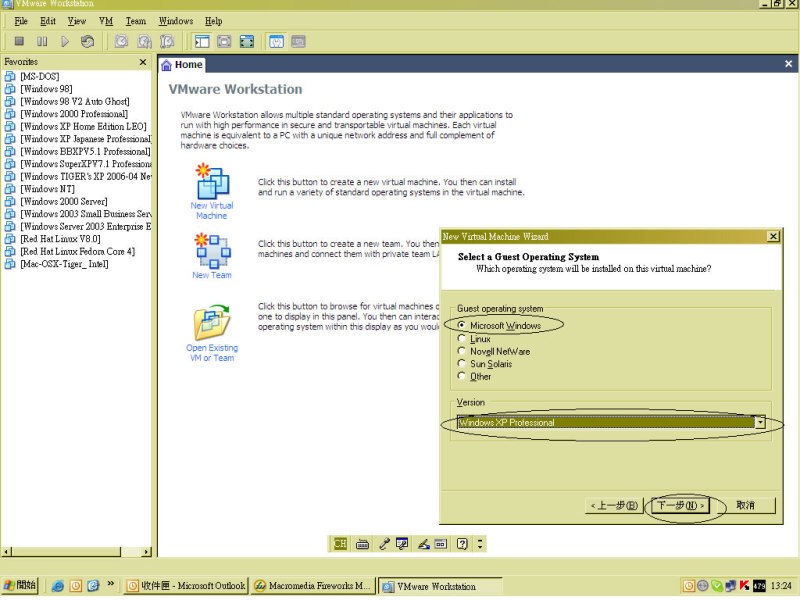Open the Help menu
This screenshot has height=600, width=800.
pos(213,21)
